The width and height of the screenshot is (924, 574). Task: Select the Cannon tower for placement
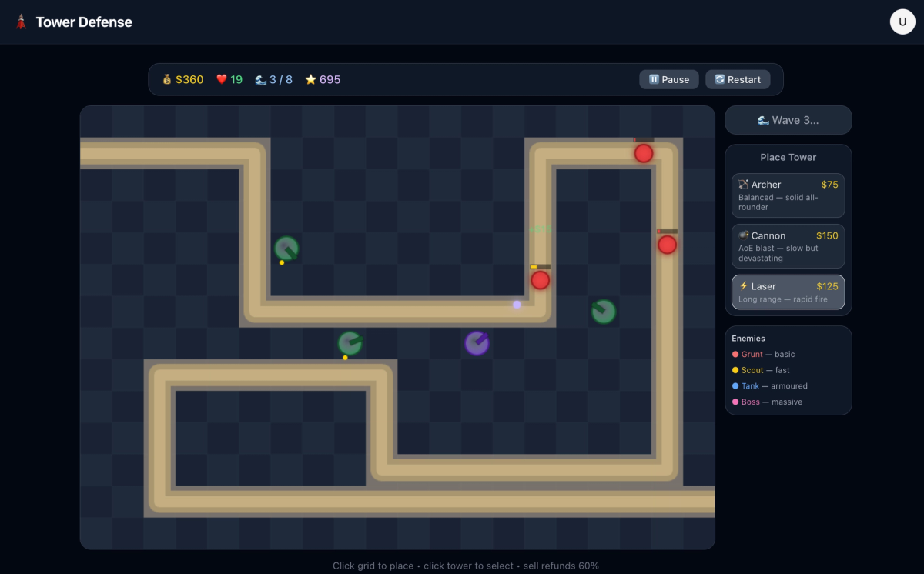pyautogui.click(x=788, y=245)
